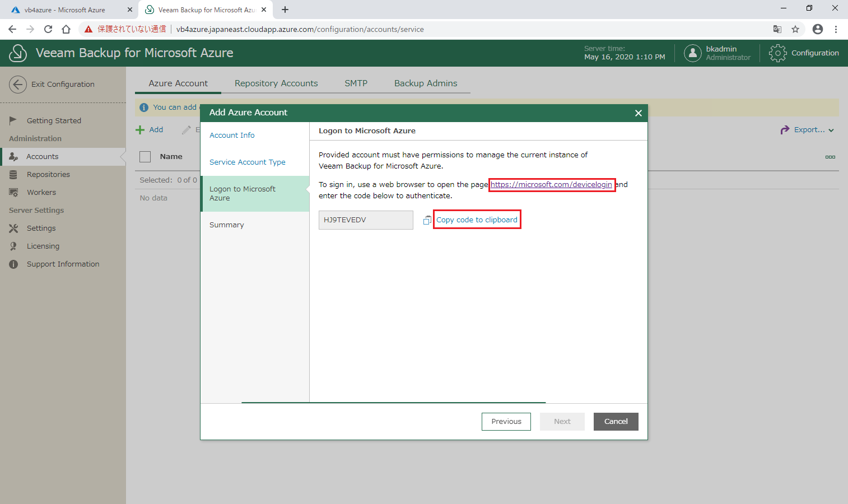848x504 pixels.
Task: Click the Exit Configuration back arrow icon
Action: click(18, 85)
